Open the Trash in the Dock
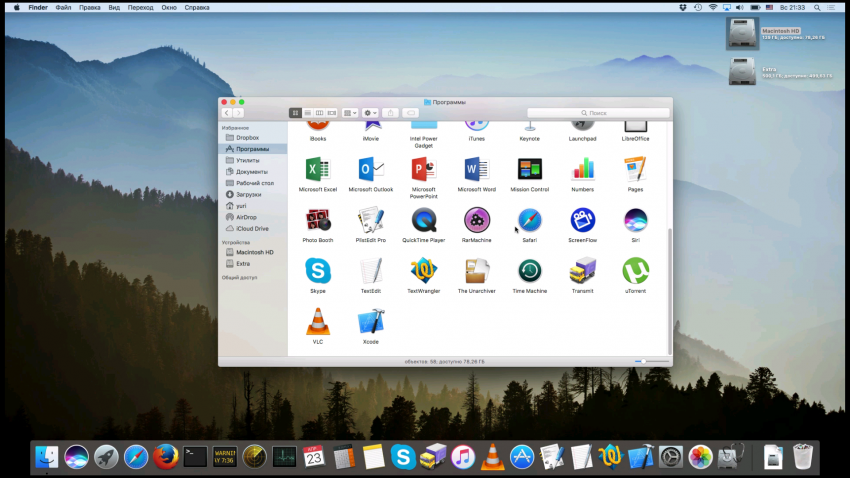The image size is (850, 478). 803,457
